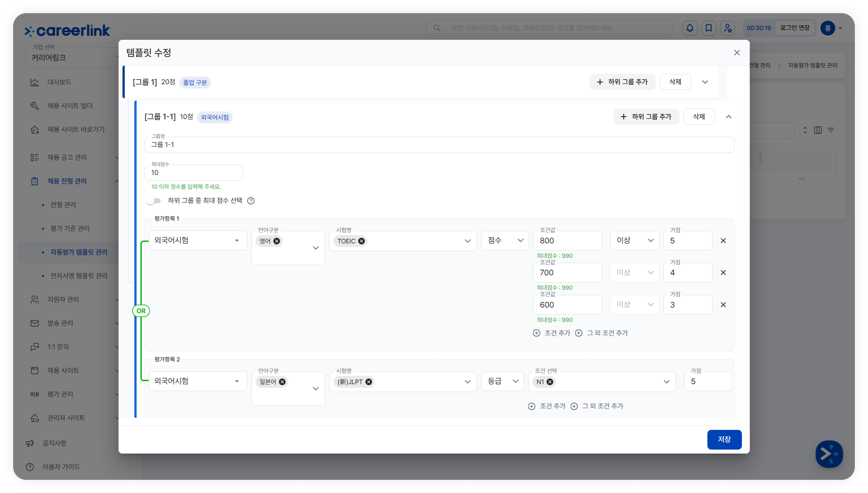This screenshot has height=493, width=868.
Task: Open 전자서명 템플릿 관리 submenu item
Action: [79, 276]
